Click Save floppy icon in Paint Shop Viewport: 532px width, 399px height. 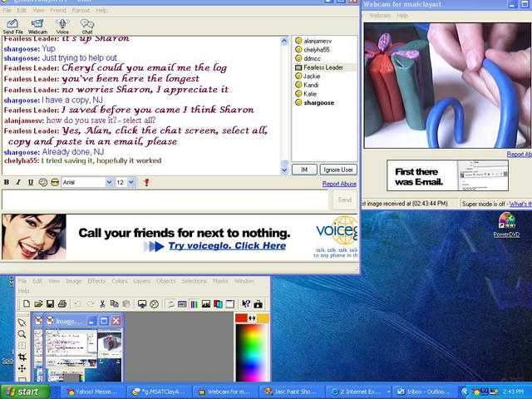click(50, 303)
